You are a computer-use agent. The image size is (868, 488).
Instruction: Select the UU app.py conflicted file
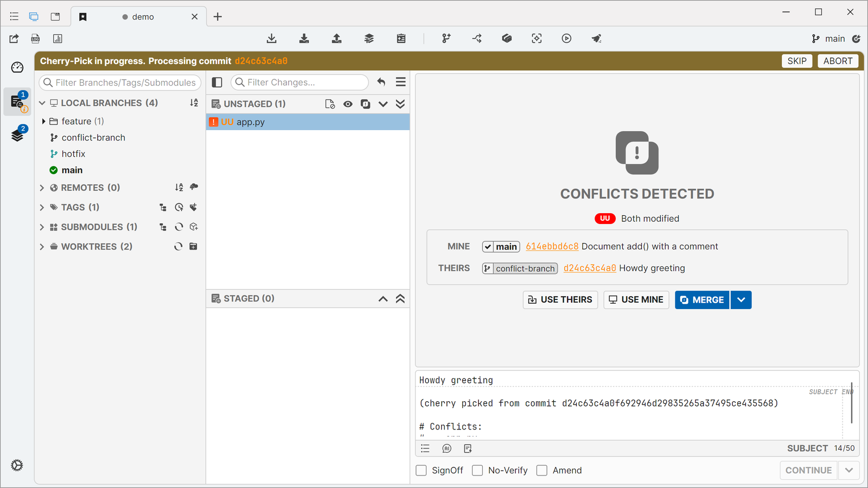[x=308, y=122]
